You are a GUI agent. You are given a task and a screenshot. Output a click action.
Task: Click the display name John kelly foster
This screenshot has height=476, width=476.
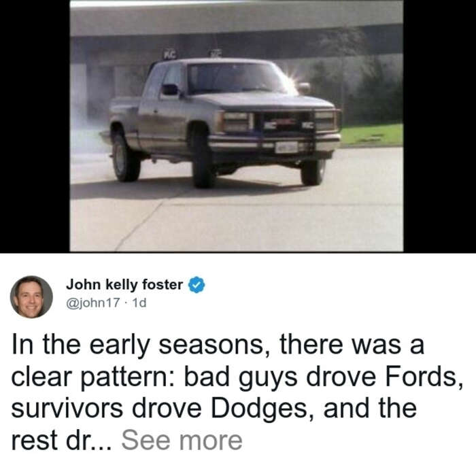coord(124,285)
